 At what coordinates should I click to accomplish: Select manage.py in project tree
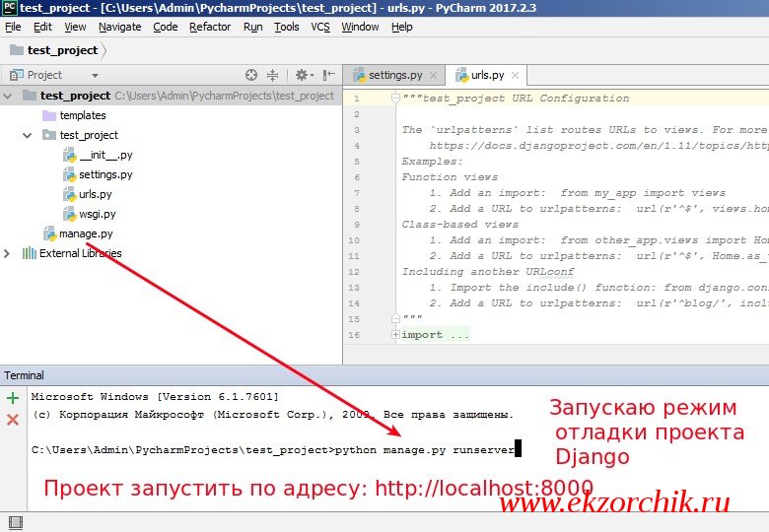tap(86, 234)
